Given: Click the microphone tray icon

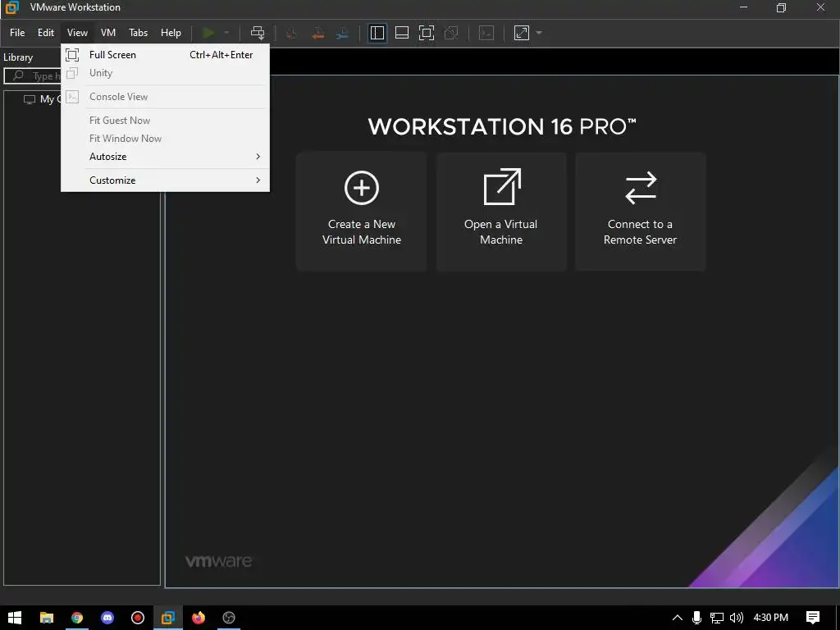Looking at the screenshot, I should click(x=697, y=618).
